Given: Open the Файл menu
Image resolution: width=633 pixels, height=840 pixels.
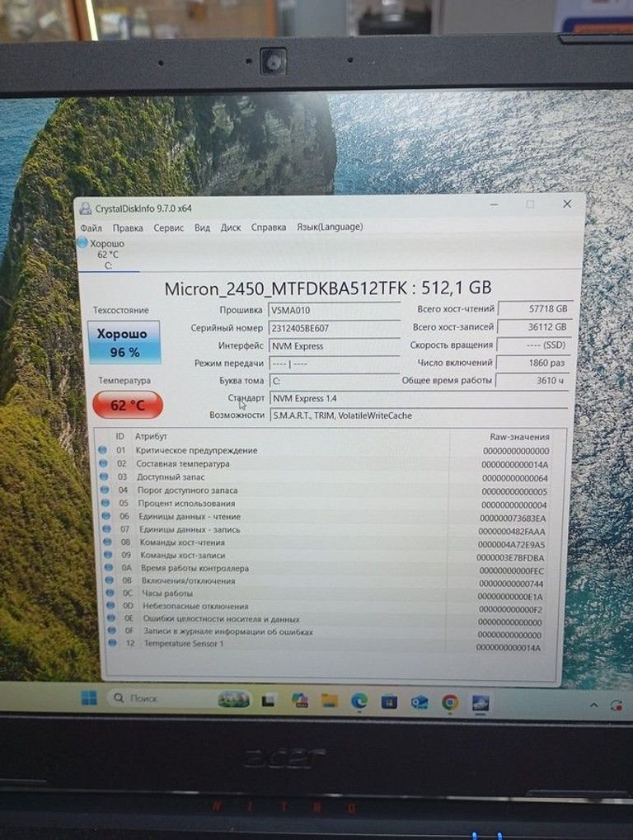Looking at the screenshot, I should tap(91, 228).
